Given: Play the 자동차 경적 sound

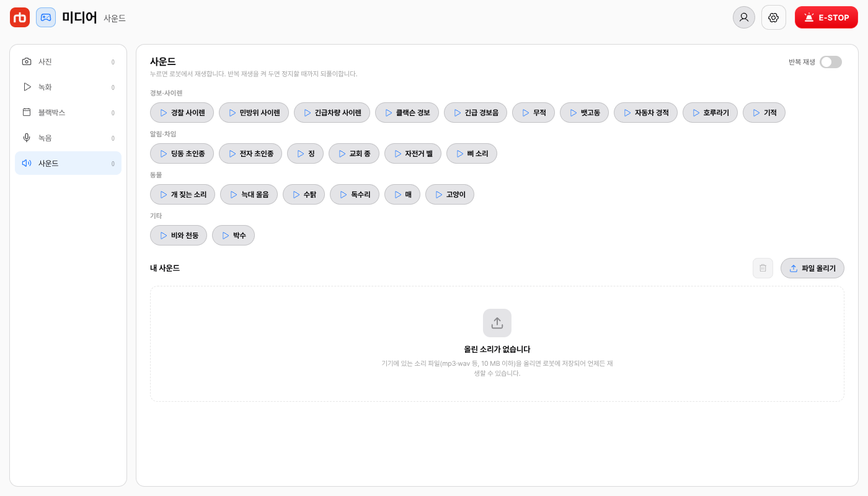Looking at the screenshot, I should [645, 113].
